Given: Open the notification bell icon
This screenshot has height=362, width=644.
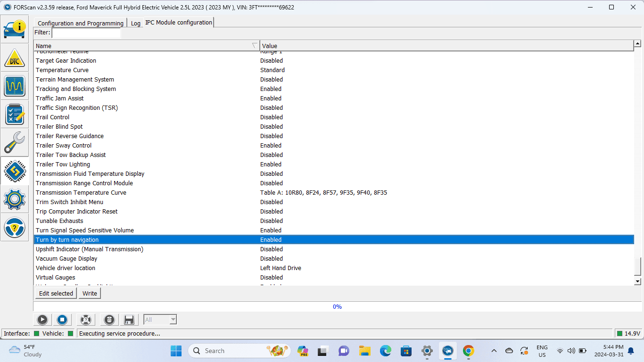Looking at the screenshot, I should (631, 351).
